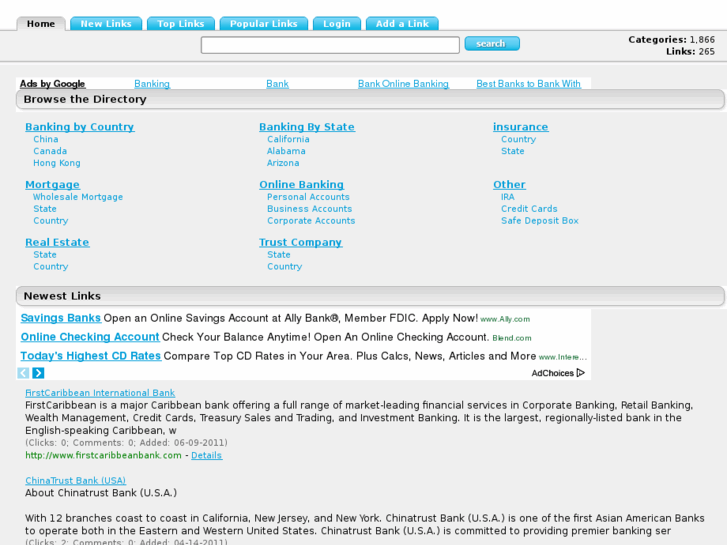Image resolution: width=727 pixels, height=545 pixels.
Task: Select Wholesale Mortgage subcategory
Action: coord(78,197)
